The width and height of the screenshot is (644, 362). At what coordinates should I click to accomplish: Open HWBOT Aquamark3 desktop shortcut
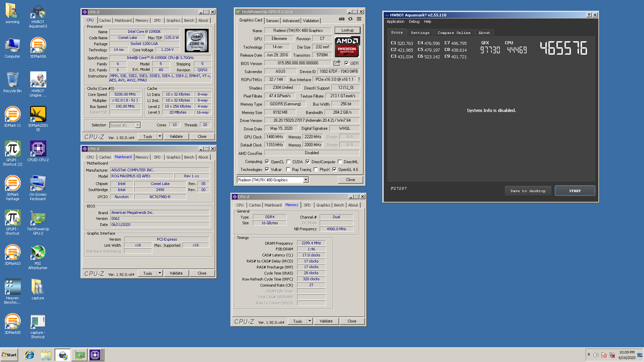coord(38,16)
